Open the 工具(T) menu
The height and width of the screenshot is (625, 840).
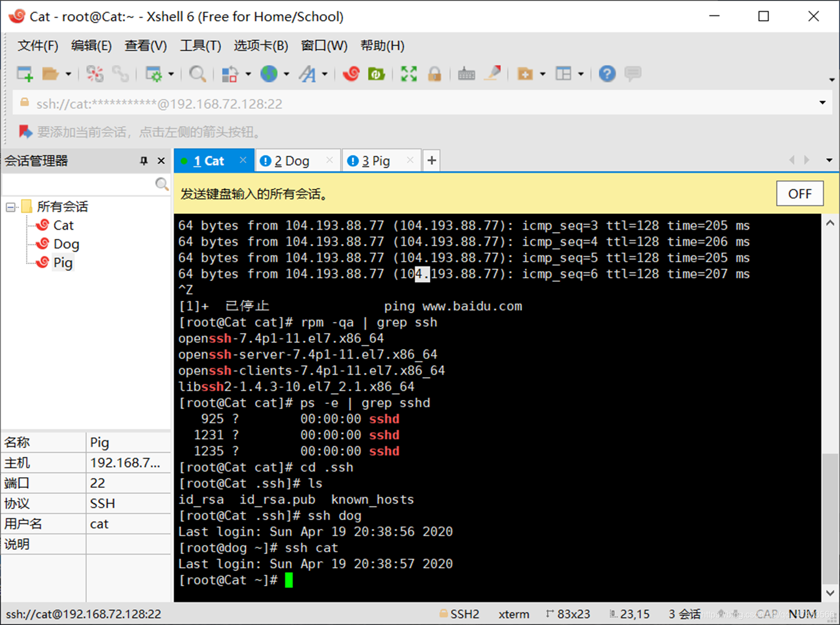(200, 45)
